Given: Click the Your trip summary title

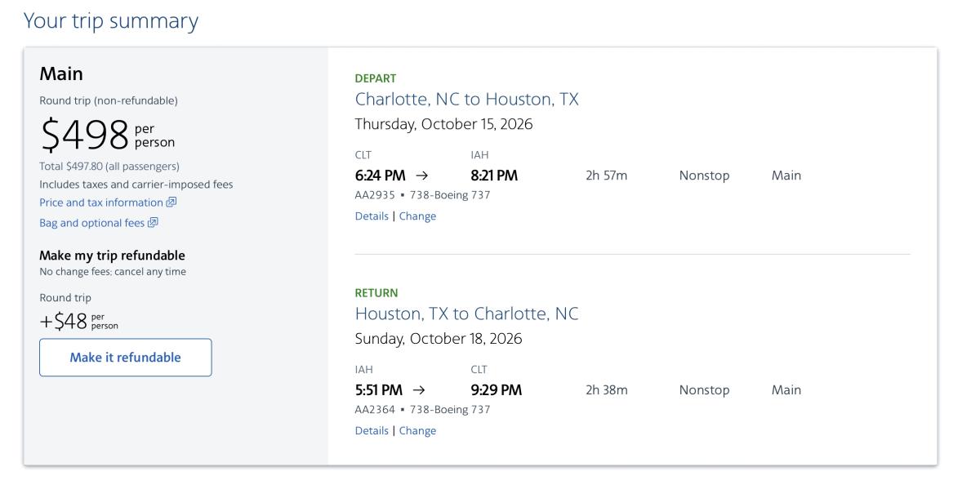Looking at the screenshot, I should coord(111,21).
